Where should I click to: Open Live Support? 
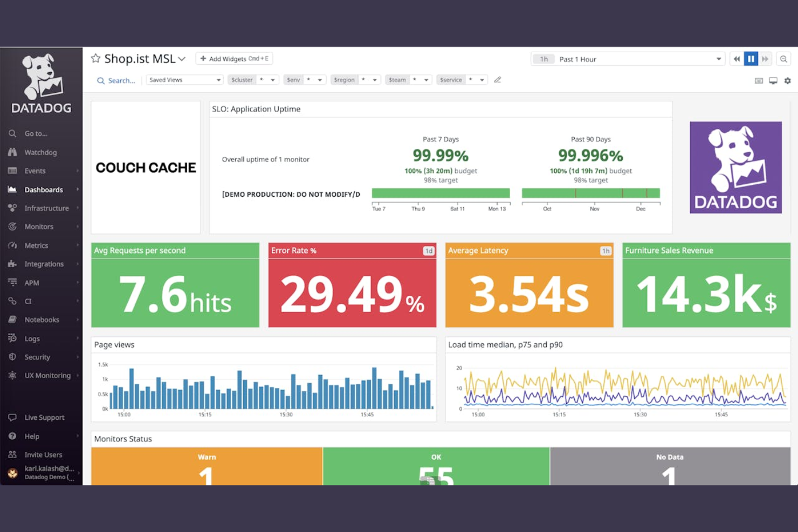45,417
